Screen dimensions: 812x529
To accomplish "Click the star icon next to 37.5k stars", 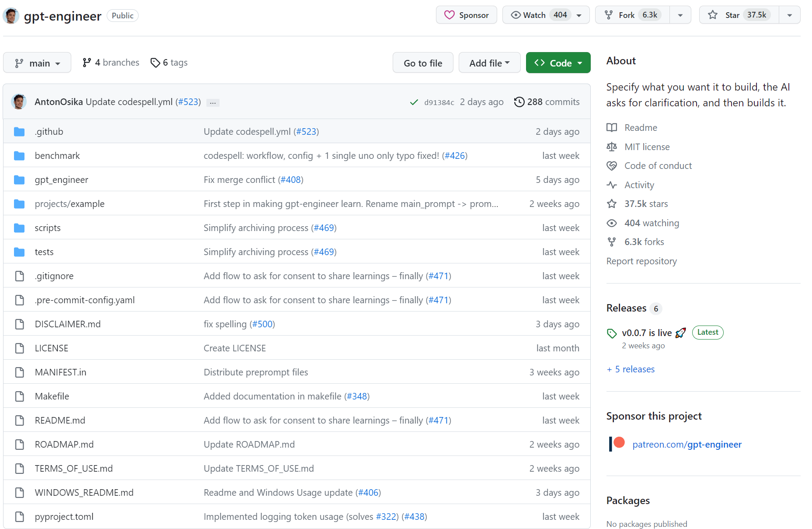I will click(x=612, y=204).
